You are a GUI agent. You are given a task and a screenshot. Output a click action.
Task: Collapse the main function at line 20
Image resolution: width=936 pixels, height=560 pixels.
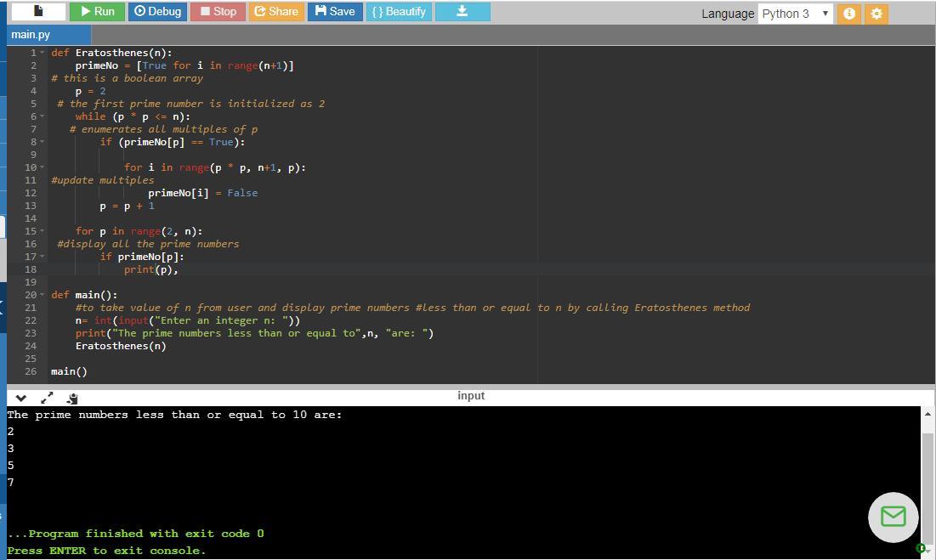43,295
